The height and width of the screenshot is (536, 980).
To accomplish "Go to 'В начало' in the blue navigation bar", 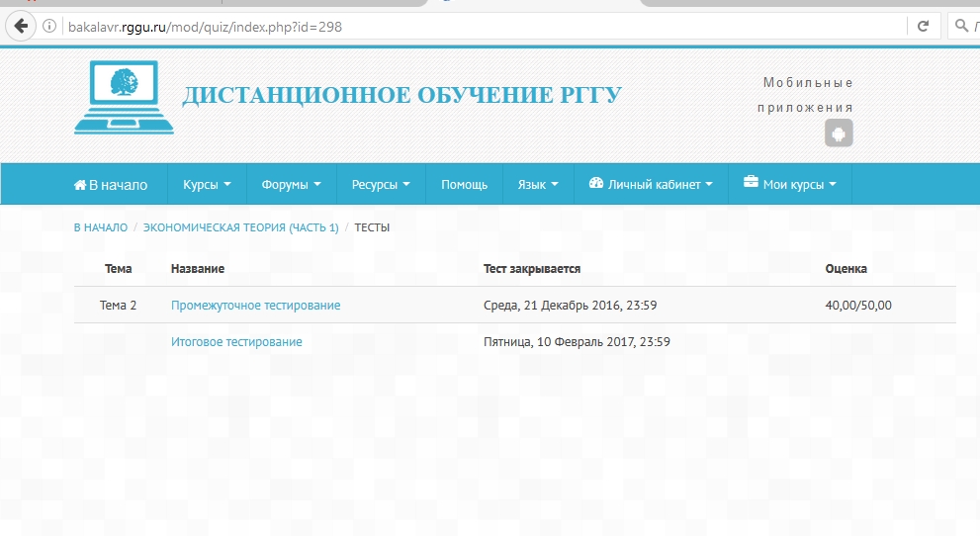I will click(x=111, y=185).
